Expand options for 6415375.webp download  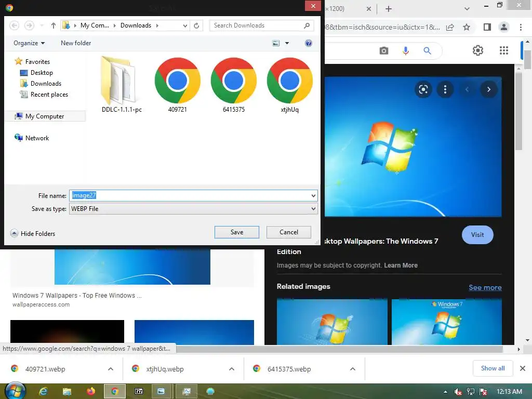[353, 369]
